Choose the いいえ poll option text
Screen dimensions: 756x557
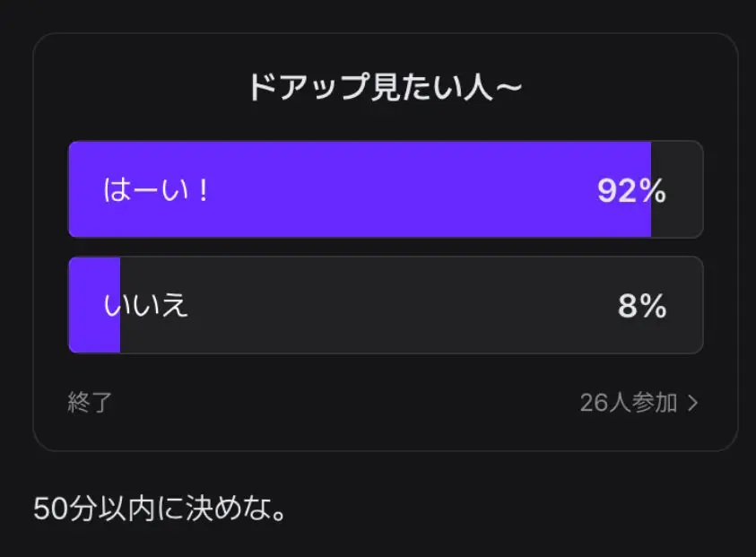tap(145, 305)
